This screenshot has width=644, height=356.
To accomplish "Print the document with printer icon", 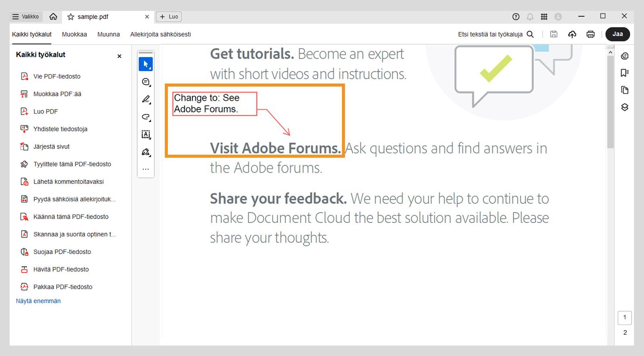I will click(590, 34).
